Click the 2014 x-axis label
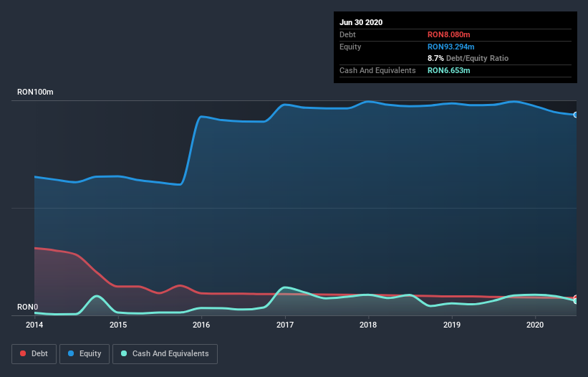Image resolution: width=588 pixels, height=377 pixels. click(x=34, y=325)
